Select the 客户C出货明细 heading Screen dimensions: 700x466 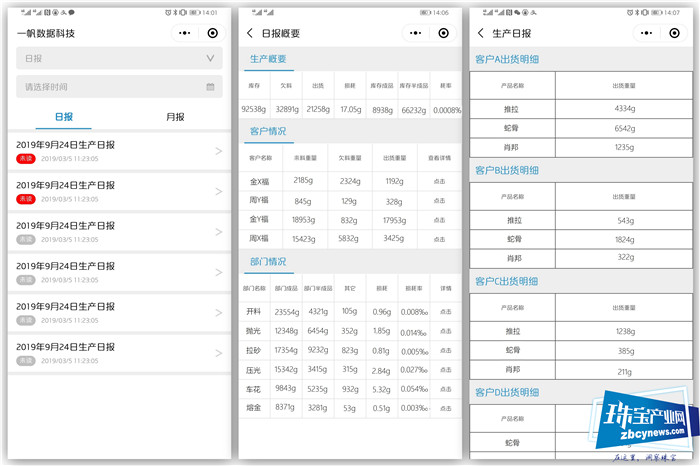coord(506,282)
